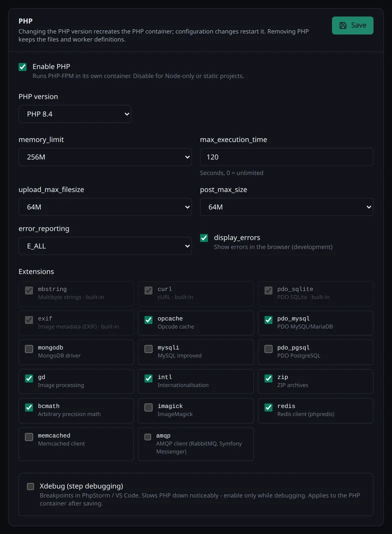This screenshot has width=392, height=534.
Task: Click the "PHP" panel title
Action: coord(25,21)
